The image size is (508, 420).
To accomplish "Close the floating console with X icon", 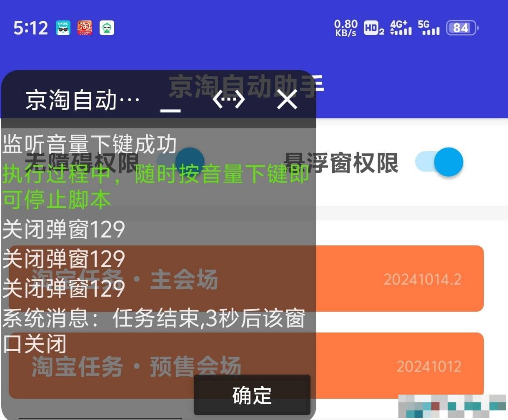I will [x=287, y=100].
